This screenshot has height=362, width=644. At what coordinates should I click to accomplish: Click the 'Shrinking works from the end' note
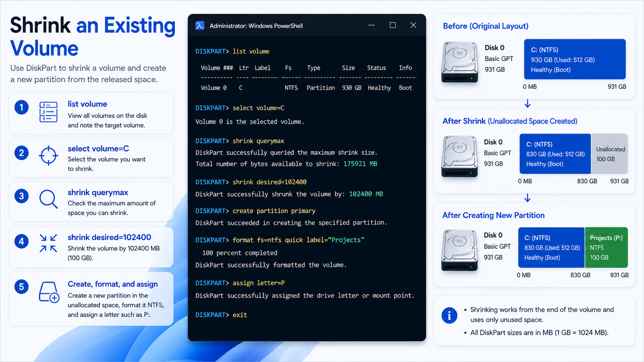[542, 315]
